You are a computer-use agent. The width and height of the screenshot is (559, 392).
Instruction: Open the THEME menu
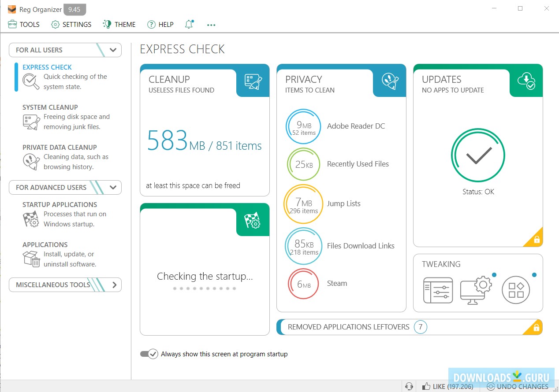(x=119, y=24)
